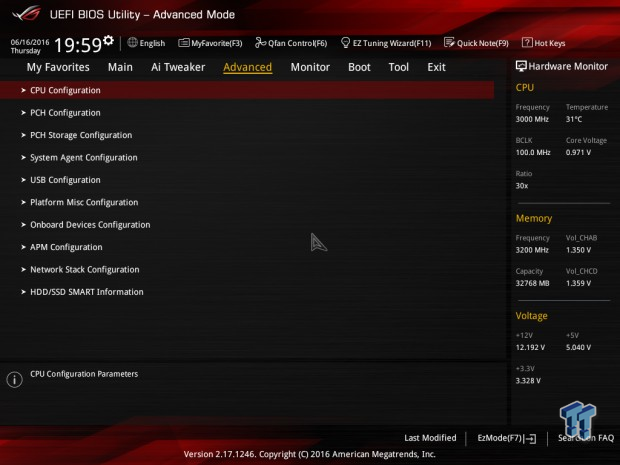This screenshot has width=620, height=465.
Task: Click the EZ Tuning Wizard lightbulb icon
Action: coord(345,42)
